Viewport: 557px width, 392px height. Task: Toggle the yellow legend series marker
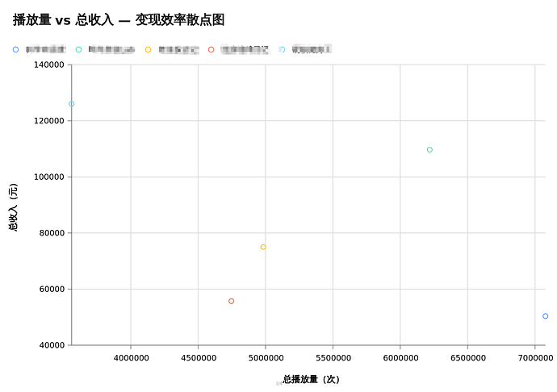pyautogui.click(x=149, y=50)
